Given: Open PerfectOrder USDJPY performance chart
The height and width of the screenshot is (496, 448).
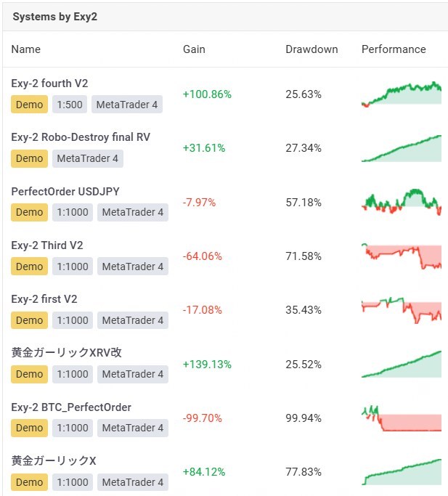Looking at the screenshot, I should pos(401,202).
